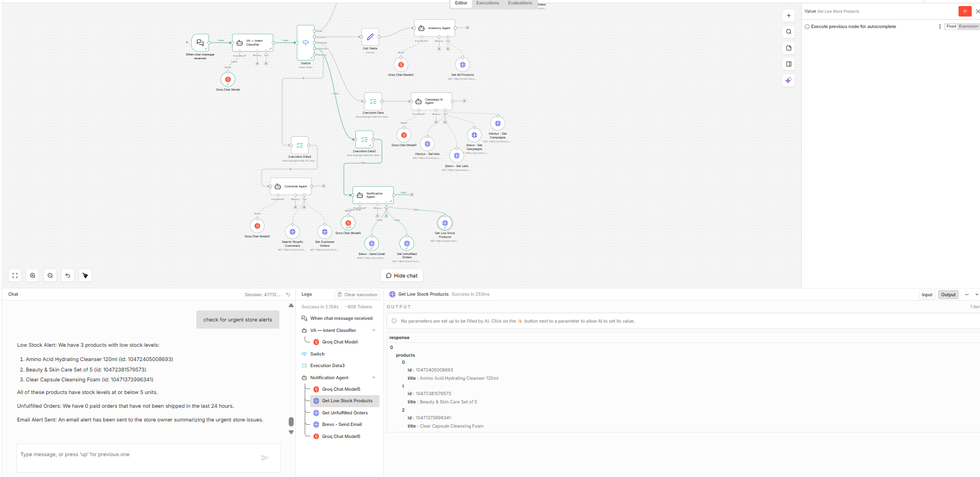This screenshot has height=477, width=980.
Task: Add a sticky note with the note icon
Action: (789, 48)
